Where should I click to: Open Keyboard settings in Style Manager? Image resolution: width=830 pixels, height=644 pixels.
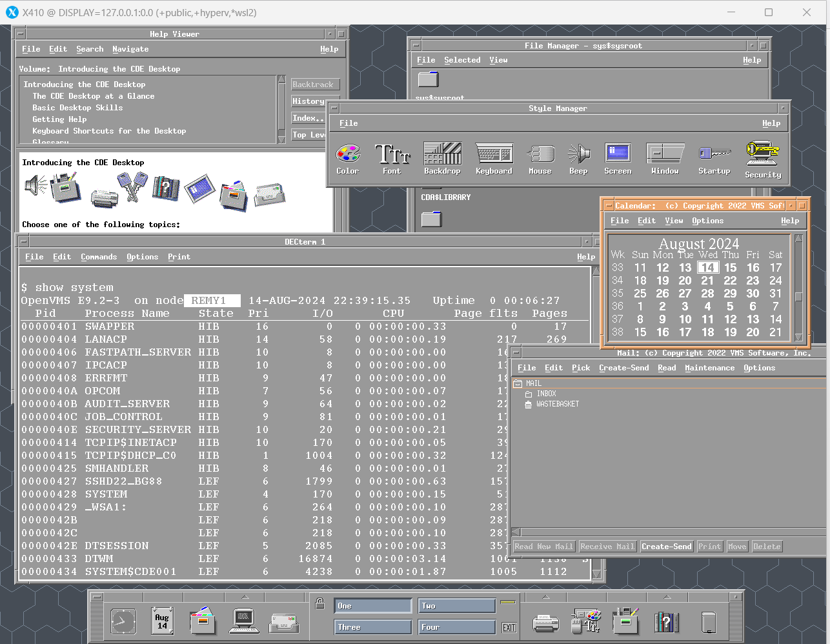click(x=494, y=155)
